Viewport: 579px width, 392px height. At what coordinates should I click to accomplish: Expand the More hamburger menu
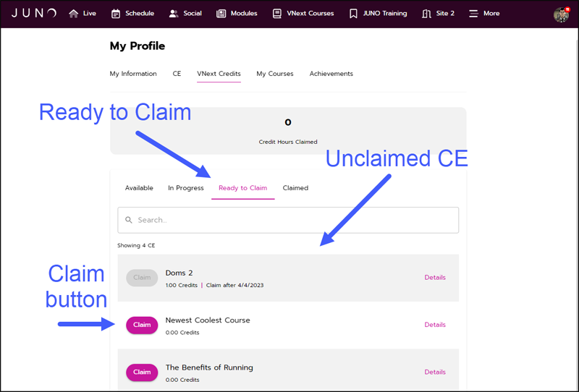[473, 14]
